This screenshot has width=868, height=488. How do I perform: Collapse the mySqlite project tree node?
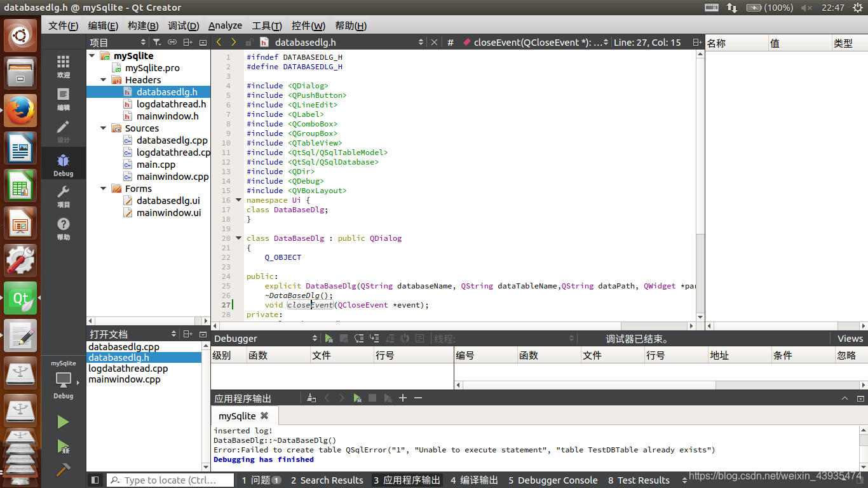(x=92, y=56)
